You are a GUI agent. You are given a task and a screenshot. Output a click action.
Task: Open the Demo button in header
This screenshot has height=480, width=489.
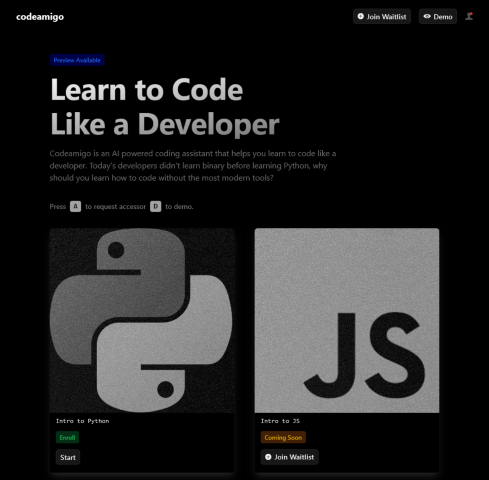coord(438,17)
